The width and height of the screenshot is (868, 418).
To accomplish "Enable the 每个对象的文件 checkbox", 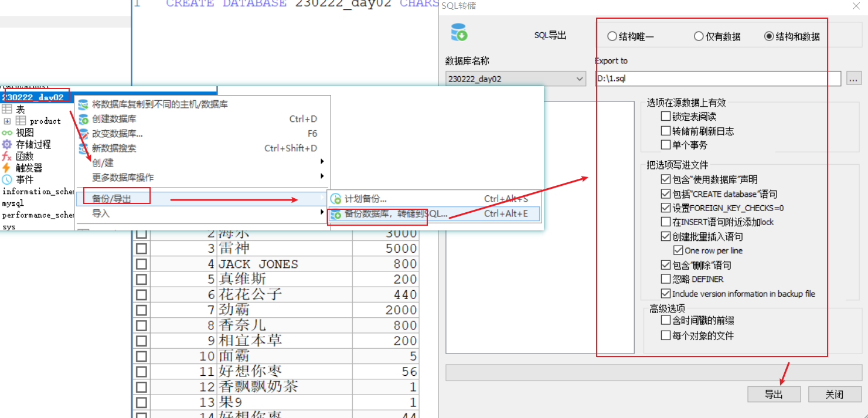I will (x=666, y=335).
